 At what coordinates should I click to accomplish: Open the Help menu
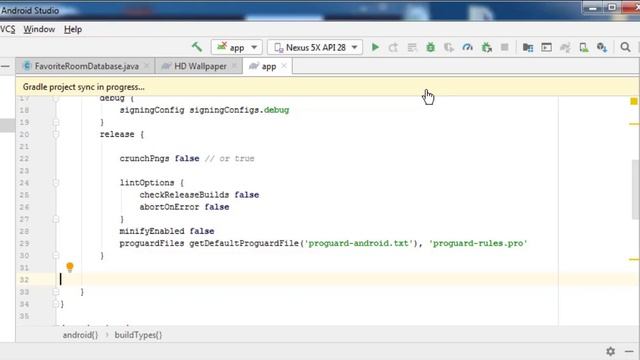point(73,29)
